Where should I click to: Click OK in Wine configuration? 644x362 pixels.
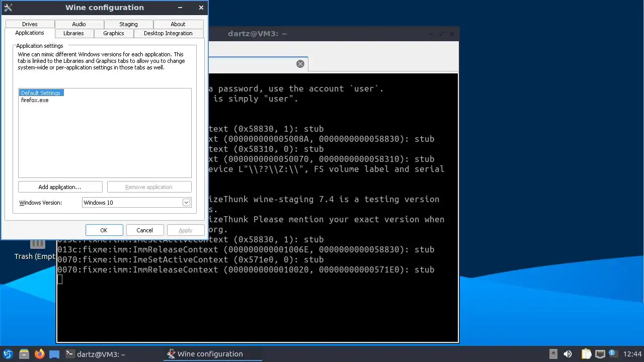[104, 230]
